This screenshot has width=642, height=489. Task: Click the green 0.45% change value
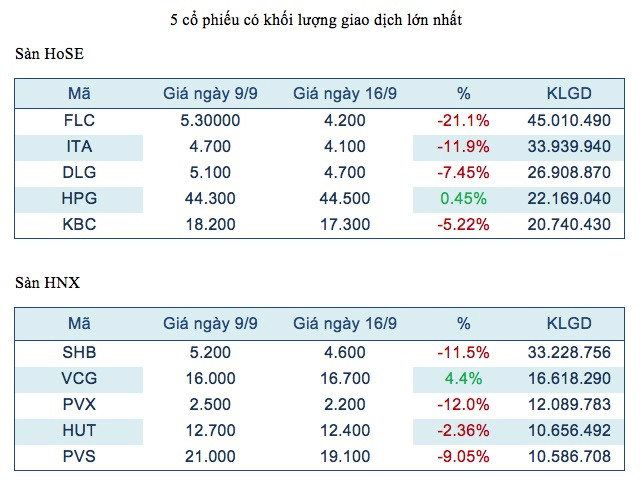pos(463,199)
